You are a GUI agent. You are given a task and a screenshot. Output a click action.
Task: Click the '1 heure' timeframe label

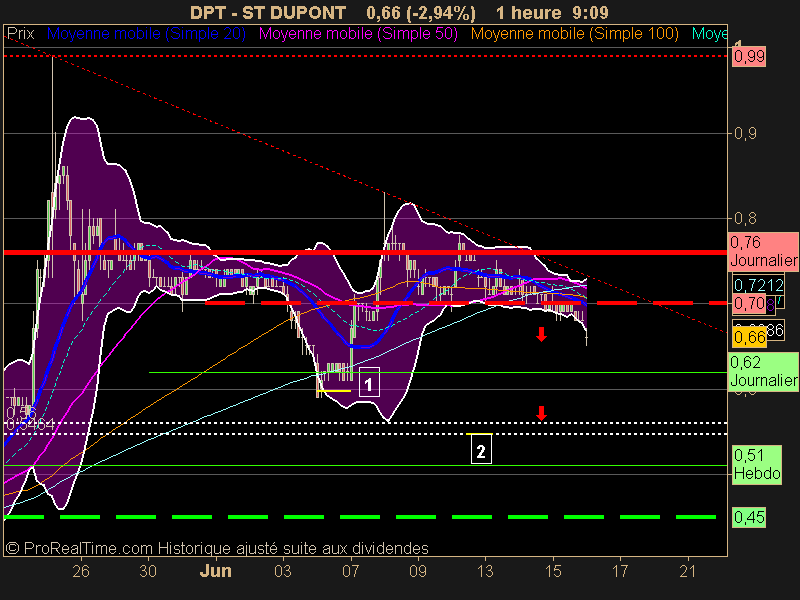[x=529, y=12]
